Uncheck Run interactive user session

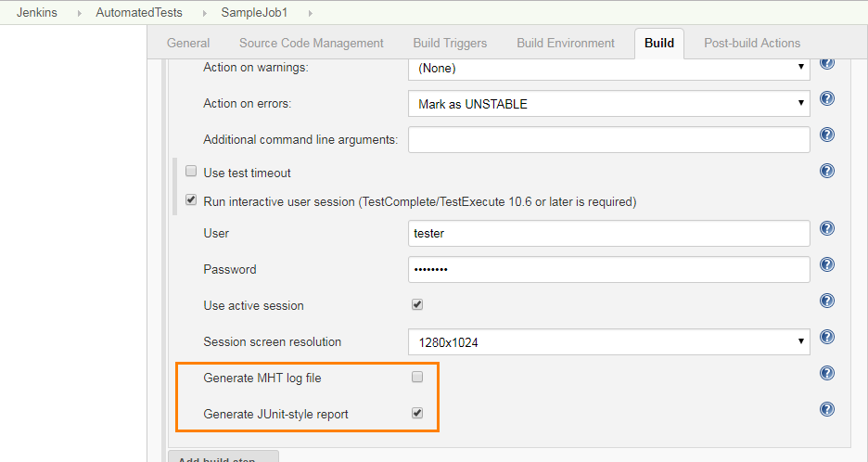(191, 200)
